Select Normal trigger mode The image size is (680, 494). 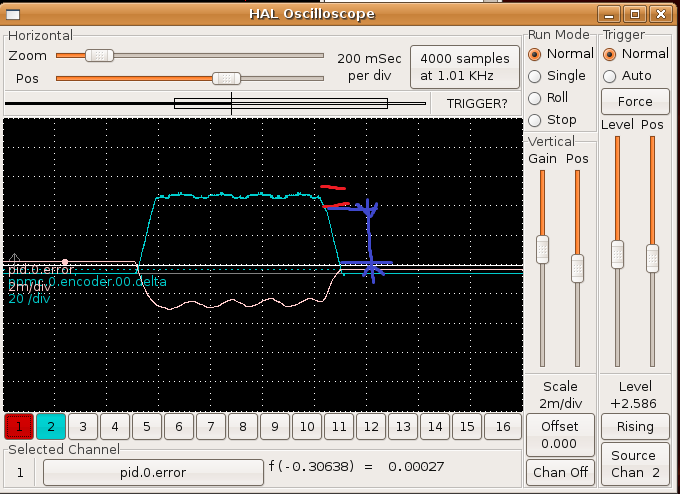coord(635,54)
